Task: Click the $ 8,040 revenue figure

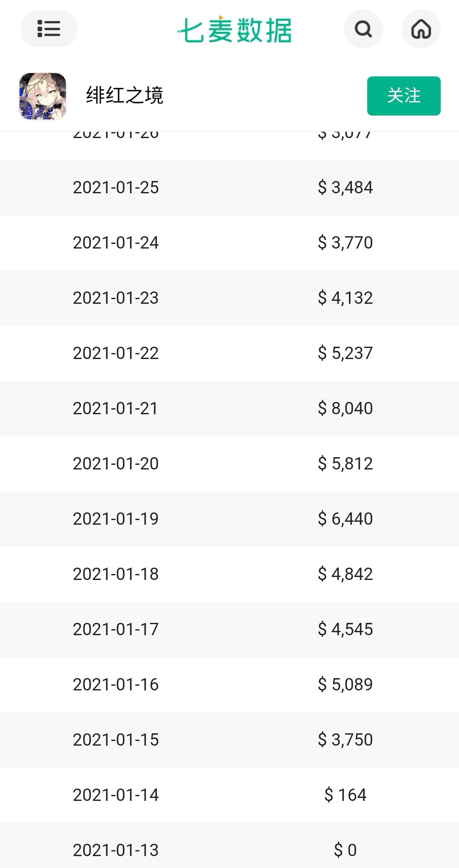Action: click(x=345, y=408)
